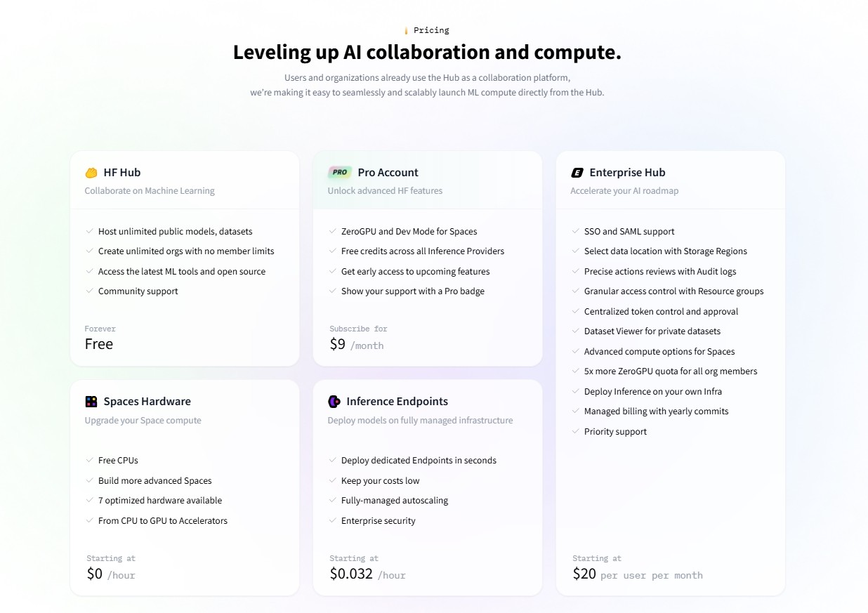
Task: Open the HF Hub card title
Action: point(122,173)
